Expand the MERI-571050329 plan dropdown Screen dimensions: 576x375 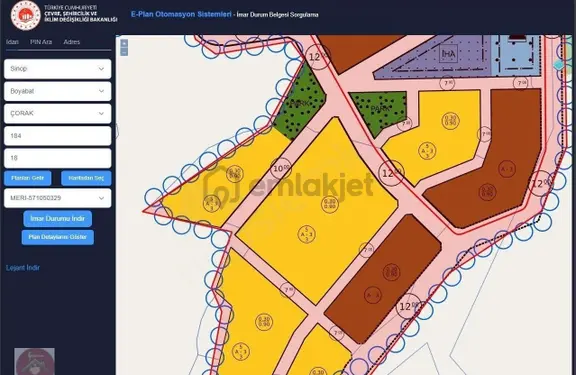[x=58, y=198]
